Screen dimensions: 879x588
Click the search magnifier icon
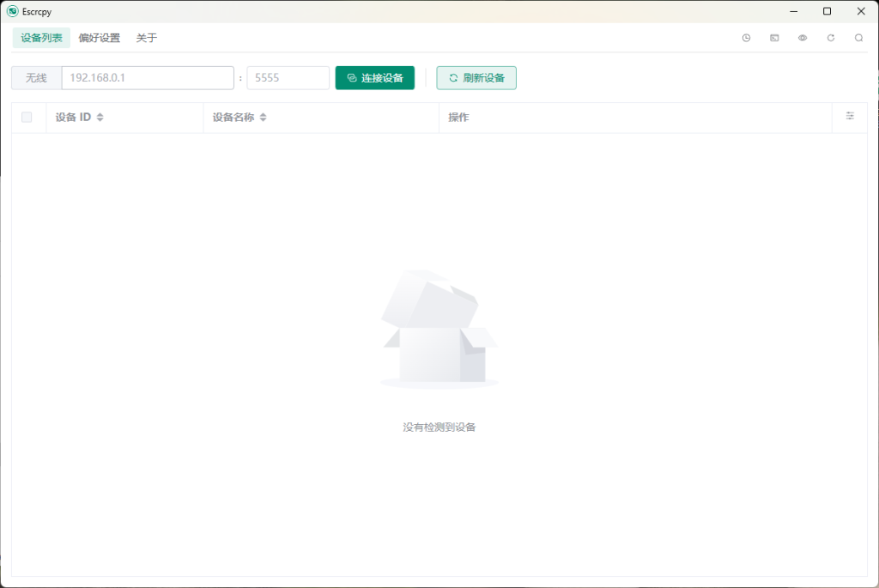point(858,38)
